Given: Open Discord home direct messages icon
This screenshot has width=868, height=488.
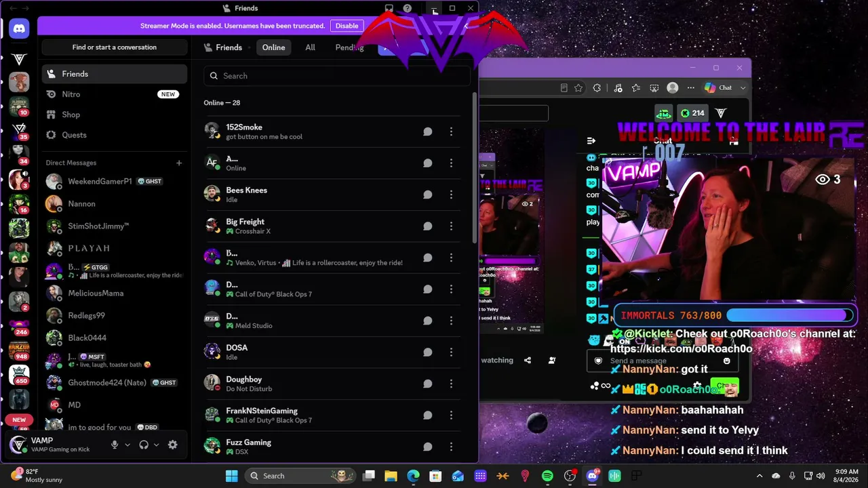Looking at the screenshot, I should (x=19, y=28).
